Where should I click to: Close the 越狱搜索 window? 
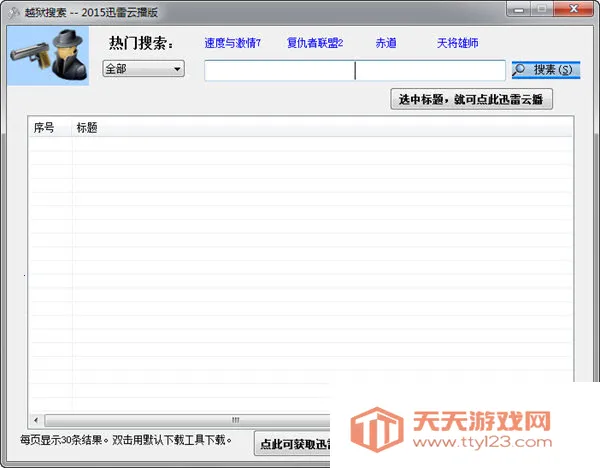(573, 9)
